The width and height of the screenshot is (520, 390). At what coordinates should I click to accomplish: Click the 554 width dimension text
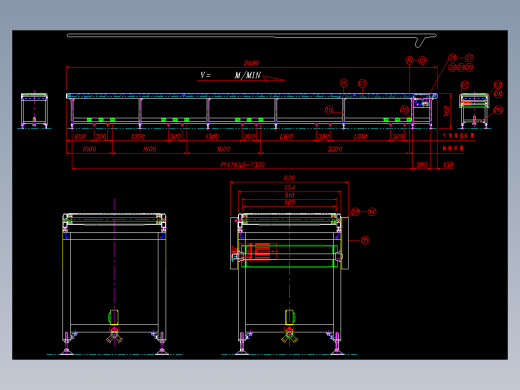point(289,187)
